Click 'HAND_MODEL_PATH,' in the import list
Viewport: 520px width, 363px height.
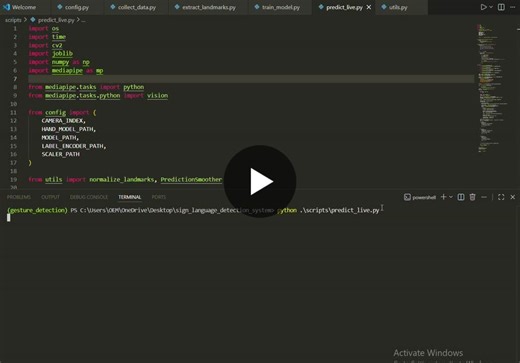tap(69, 129)
